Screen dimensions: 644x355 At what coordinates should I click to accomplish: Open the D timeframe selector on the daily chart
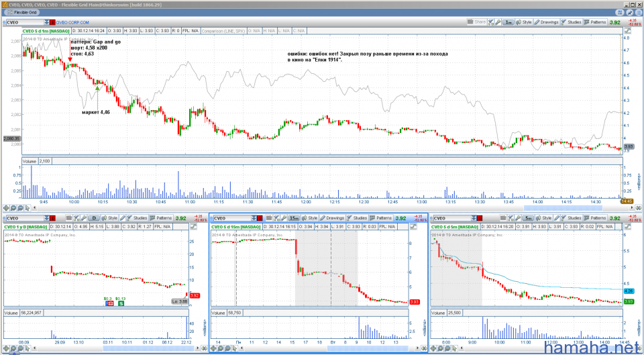[x=94, y=218]
